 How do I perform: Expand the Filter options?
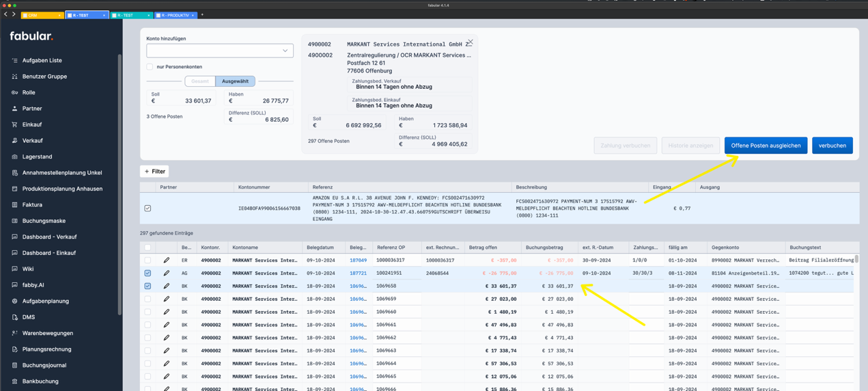154,172
